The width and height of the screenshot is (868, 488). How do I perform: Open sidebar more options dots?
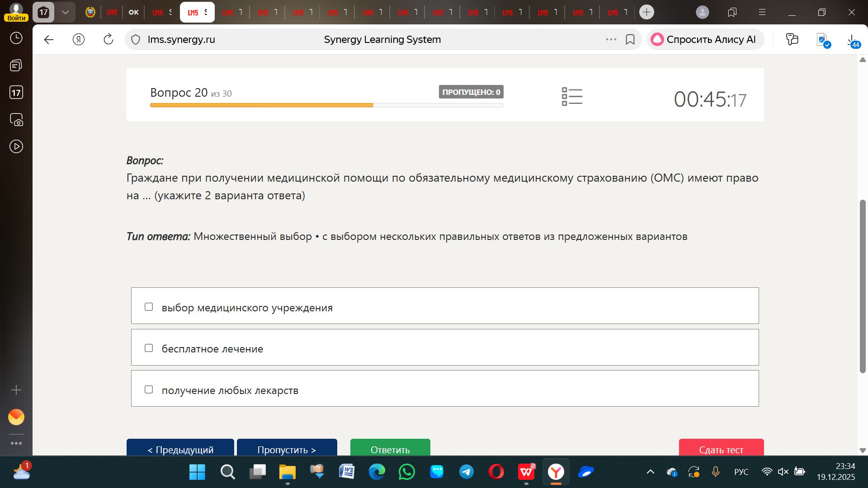point(16,443)
